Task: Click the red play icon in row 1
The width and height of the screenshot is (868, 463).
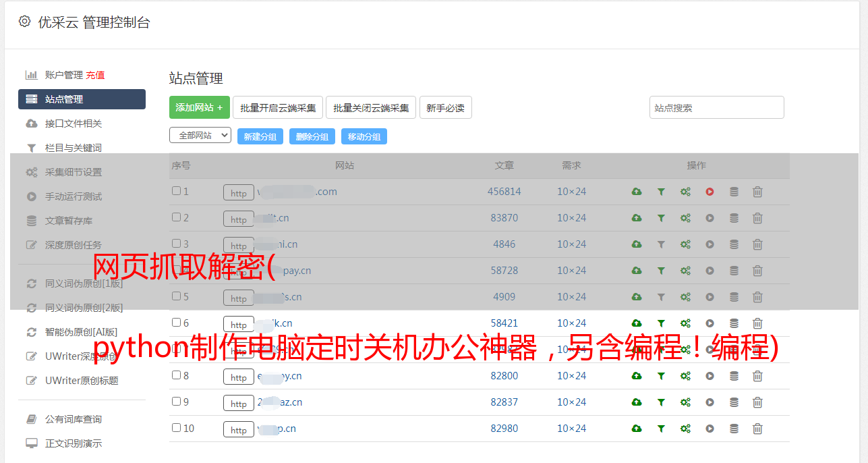Action: 710,192
